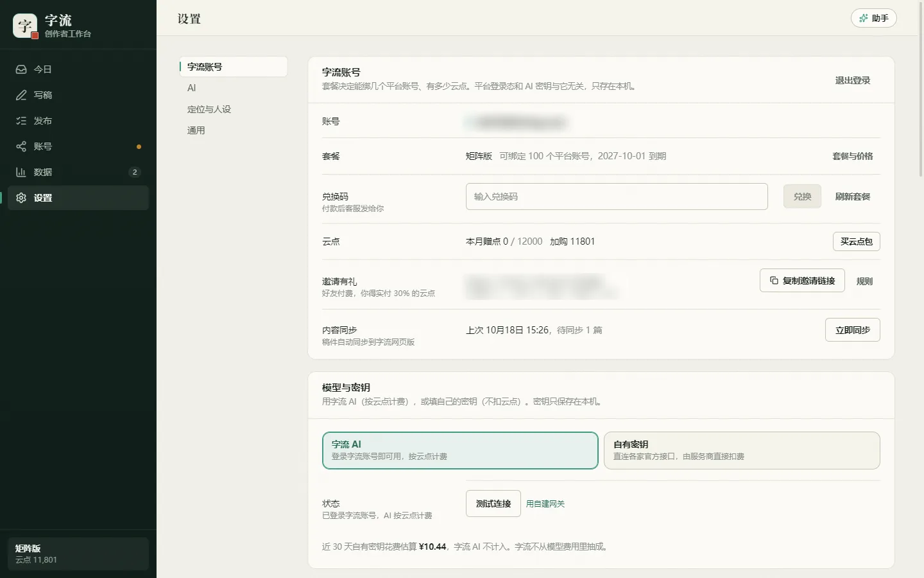Open 通用 settings section
Image resolution: width=924 pixels, height=578 pixels.
234,130
